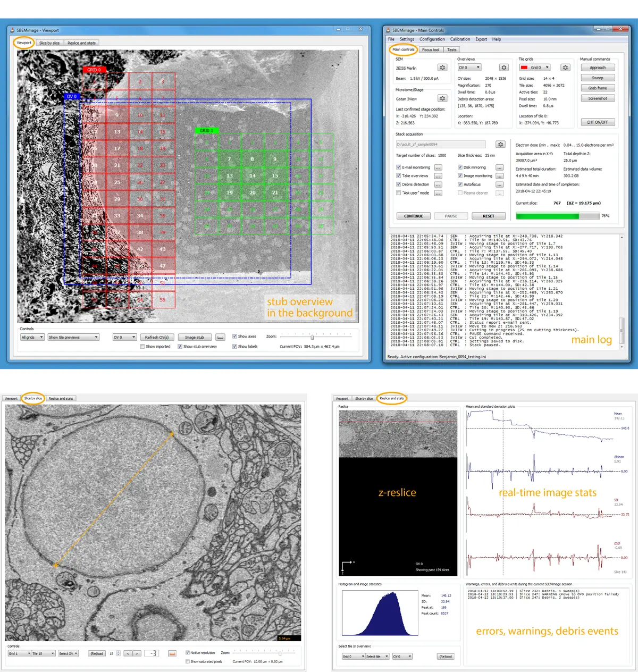Click the histogram icon beside Image stub
638x672 pixels.
pos(220,337)
